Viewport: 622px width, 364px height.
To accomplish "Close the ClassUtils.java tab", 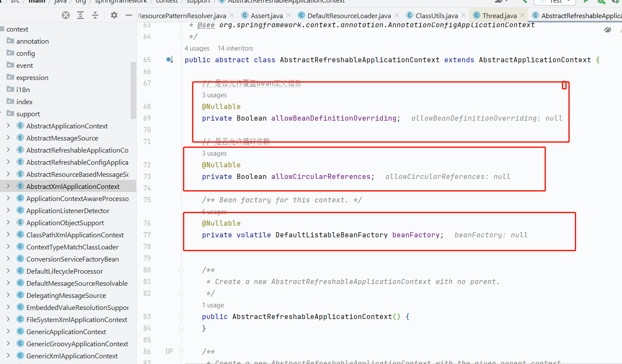I will pyautogui.click(x=464, y=15).
